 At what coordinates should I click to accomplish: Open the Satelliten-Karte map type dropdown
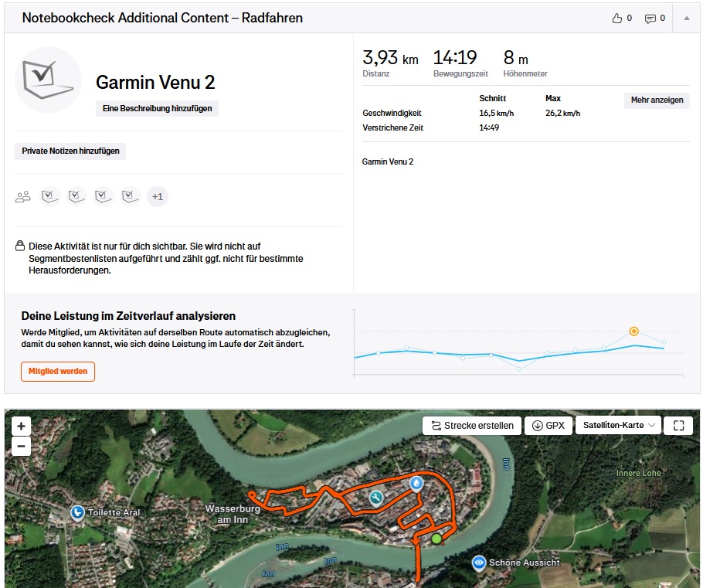click(618, 426)
